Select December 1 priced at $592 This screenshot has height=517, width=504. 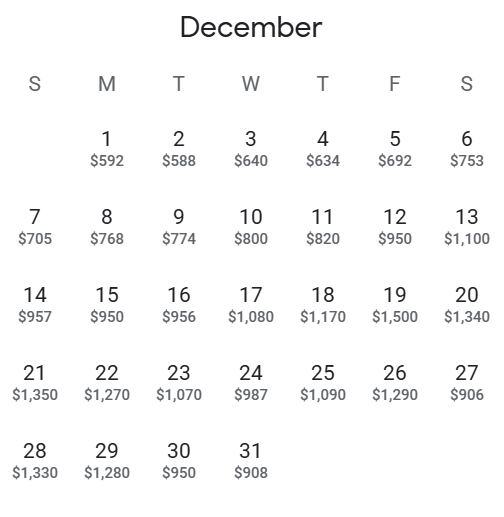point(107,149)
